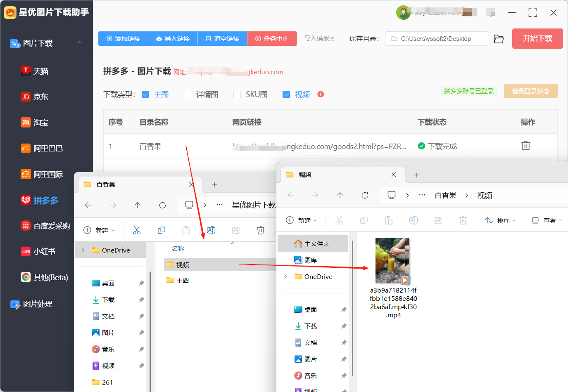Expand chevron after 百香果 breadcrumb

467,195
